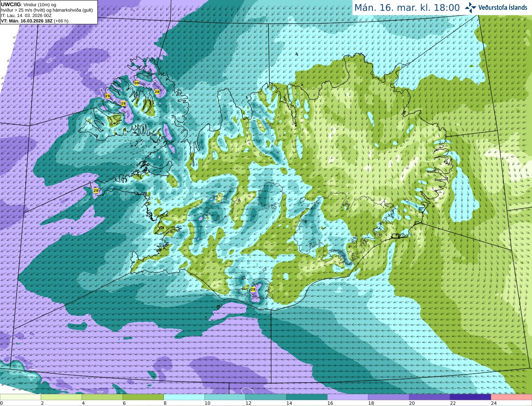The height and width of the screenshot is (406, 532).
Task: Pick the 16–18 m/s lavender swatch
Action: pos(348,397)
